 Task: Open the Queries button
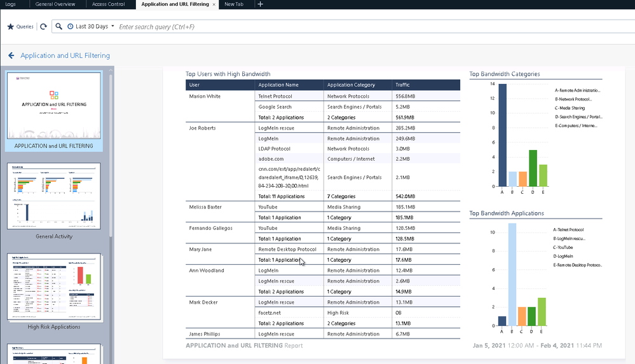(x=20, y=27)
